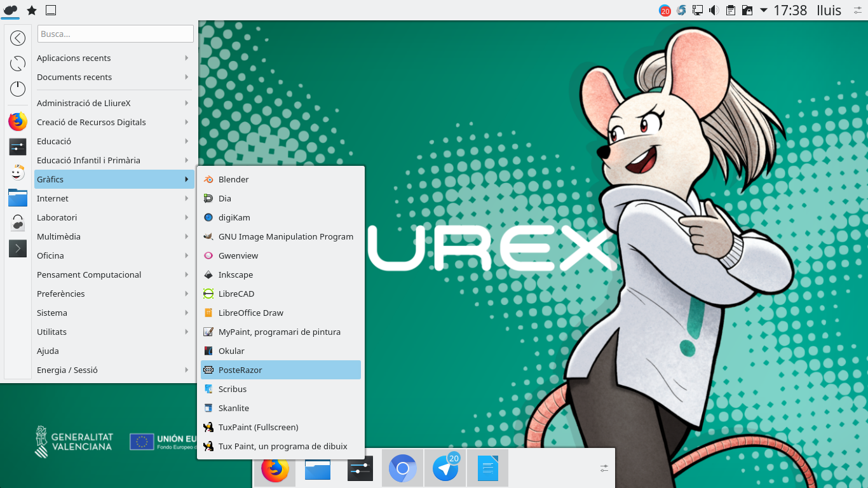Open GNU Image Manipulation Program
This screenshot has width=868, height=488.
click(285, 236)
